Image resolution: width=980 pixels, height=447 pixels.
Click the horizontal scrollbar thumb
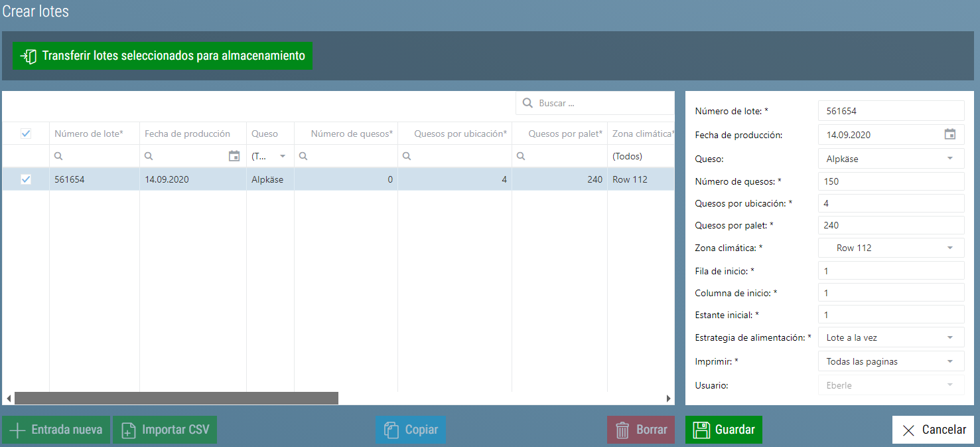coord(176,399)
